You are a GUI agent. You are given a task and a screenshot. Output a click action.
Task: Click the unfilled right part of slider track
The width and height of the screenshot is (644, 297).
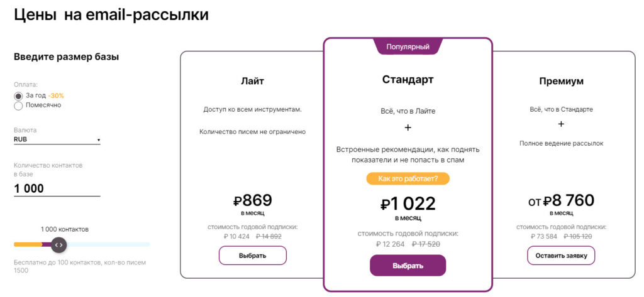107,244
